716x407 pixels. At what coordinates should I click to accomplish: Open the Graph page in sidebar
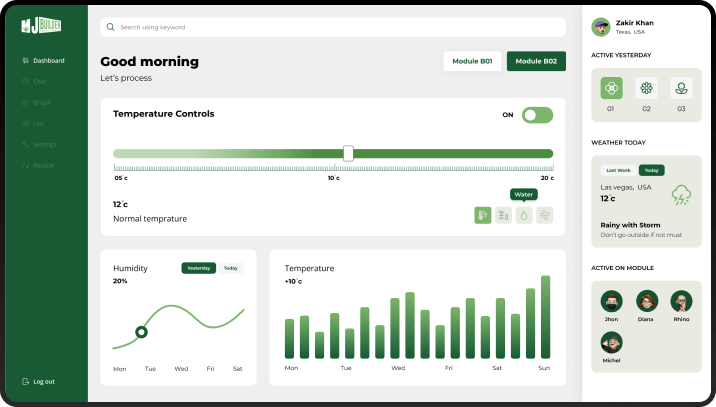pos(42,102)
